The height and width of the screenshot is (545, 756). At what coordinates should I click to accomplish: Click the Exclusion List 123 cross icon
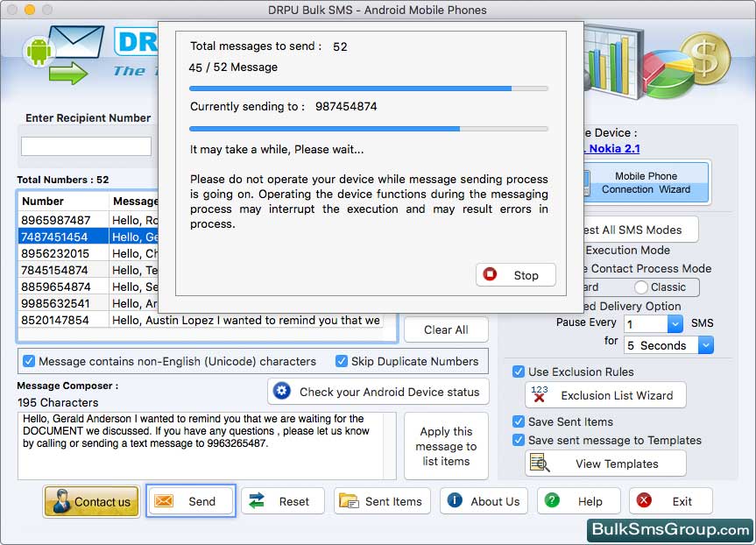coord(539,394)
